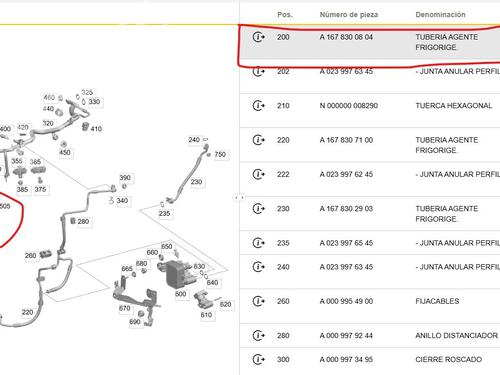Open info icon for position 222 row
Viewport: 500px width, 375px height.
click(259, 174)
